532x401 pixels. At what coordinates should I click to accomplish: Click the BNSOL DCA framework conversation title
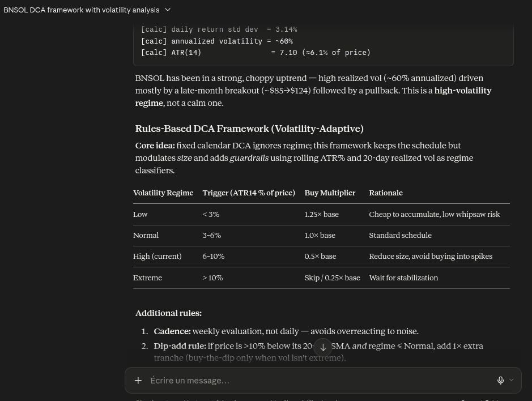tap(82, 10)
